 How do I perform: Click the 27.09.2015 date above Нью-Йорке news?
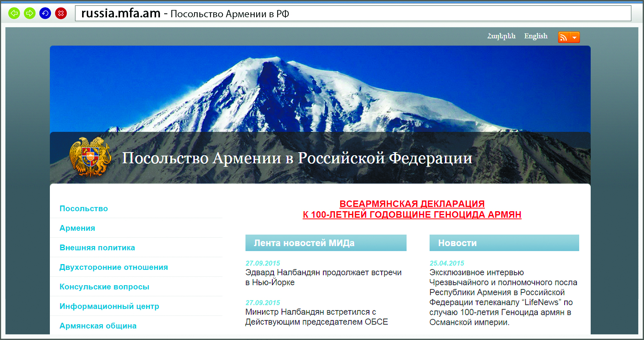click(x=263, y=263)
